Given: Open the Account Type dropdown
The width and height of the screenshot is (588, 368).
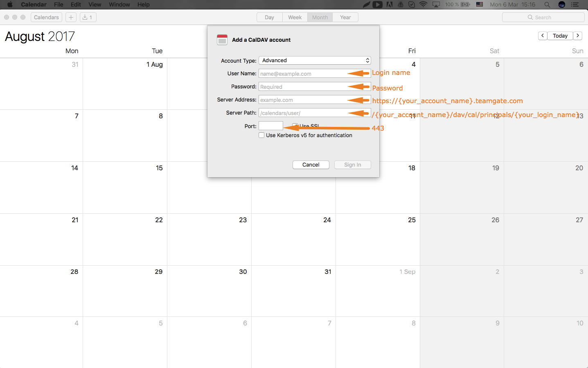Looking at the screenshot, I should 315,60.
